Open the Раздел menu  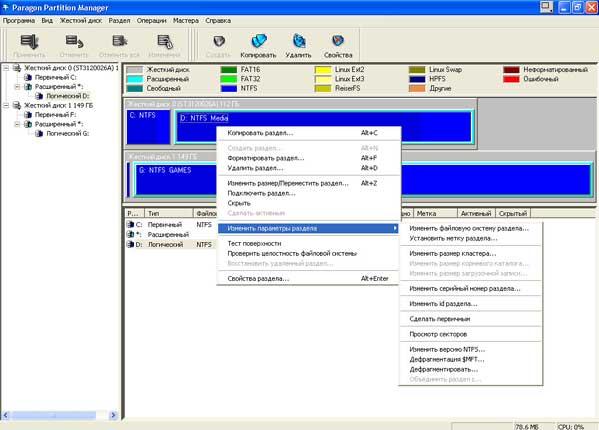(119, 21)
